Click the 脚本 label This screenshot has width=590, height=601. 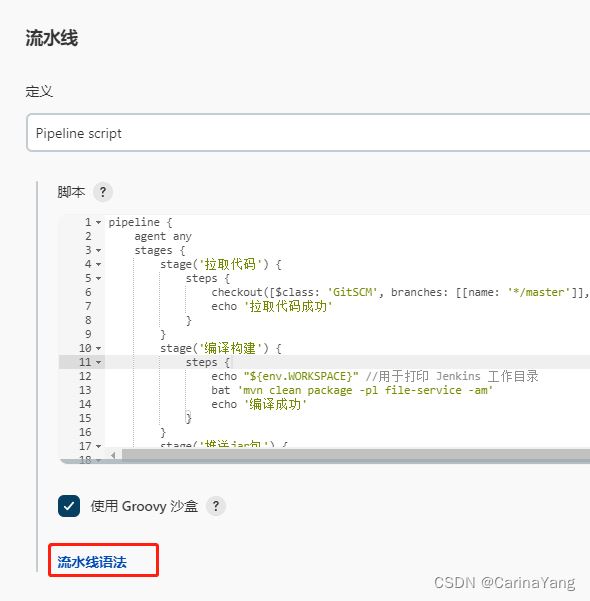[71, 192]
